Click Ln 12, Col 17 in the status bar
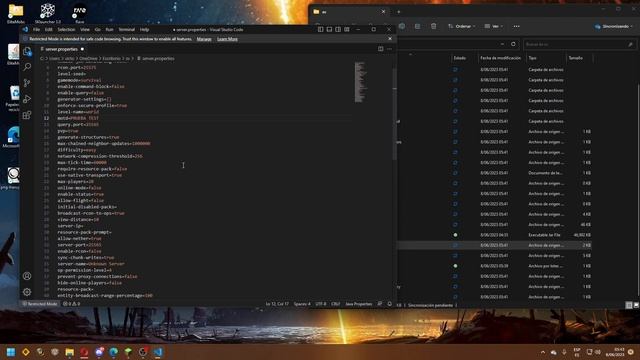The width and height of the screenshot is (640, 360). point(277,304)
